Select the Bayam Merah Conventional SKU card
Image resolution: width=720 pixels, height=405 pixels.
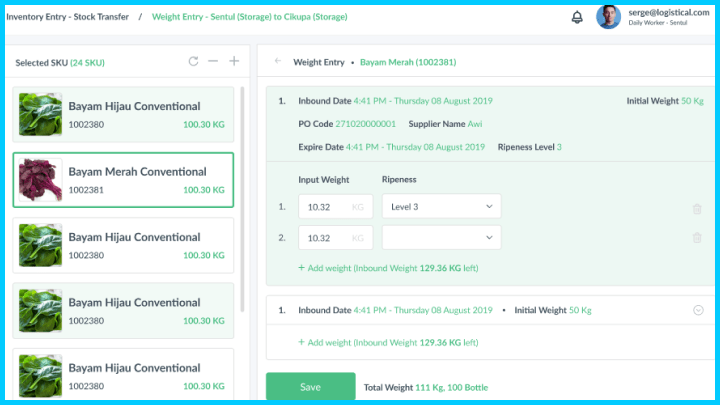click(x=123, y=180)
